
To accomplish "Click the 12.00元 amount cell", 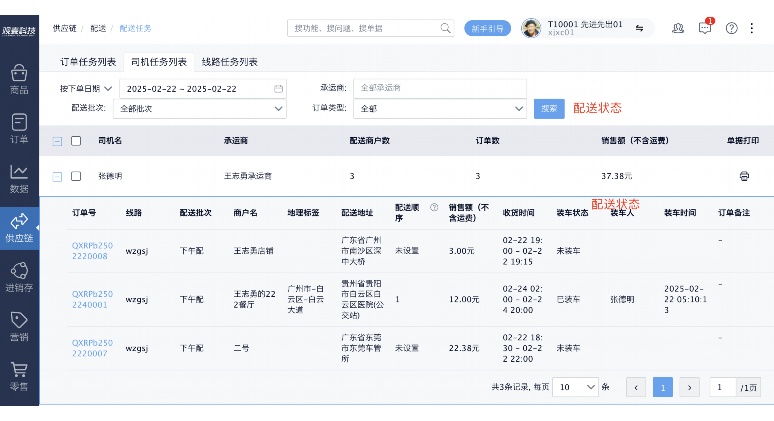I will pos(464,299).
